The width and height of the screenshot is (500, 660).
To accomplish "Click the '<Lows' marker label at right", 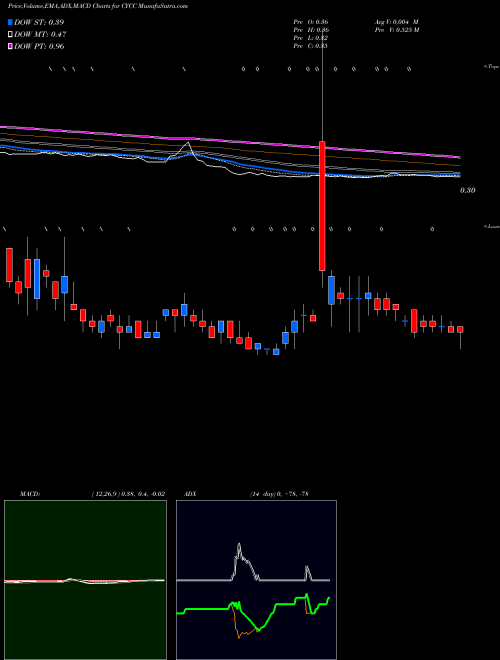I will coord(492,226).
